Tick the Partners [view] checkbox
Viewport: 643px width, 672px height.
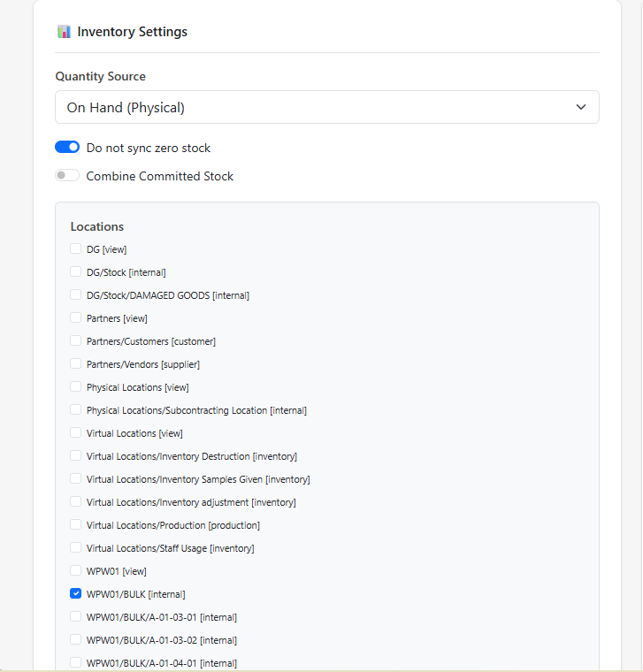click(x=76, y=318)
